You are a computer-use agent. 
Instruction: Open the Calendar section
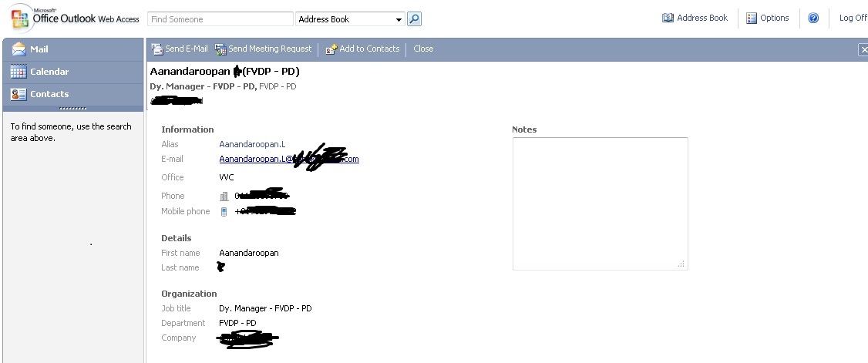coord(73,72)
